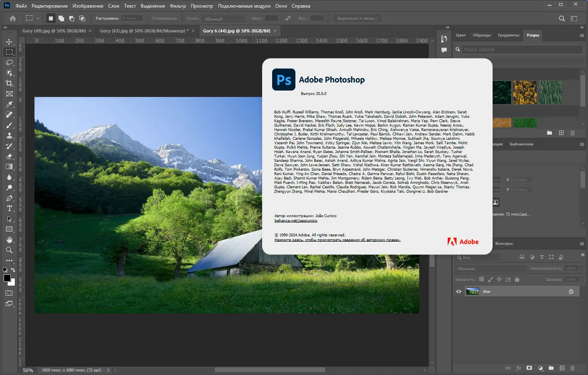This screenshot has height=375, width=588.
Task: Click the Home icon in options bar
Action: 13,18
